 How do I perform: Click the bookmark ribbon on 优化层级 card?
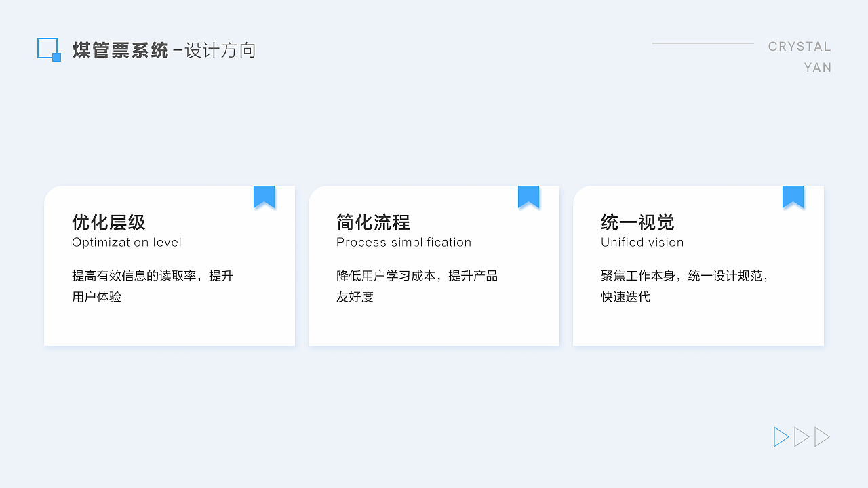pos(264,197)
